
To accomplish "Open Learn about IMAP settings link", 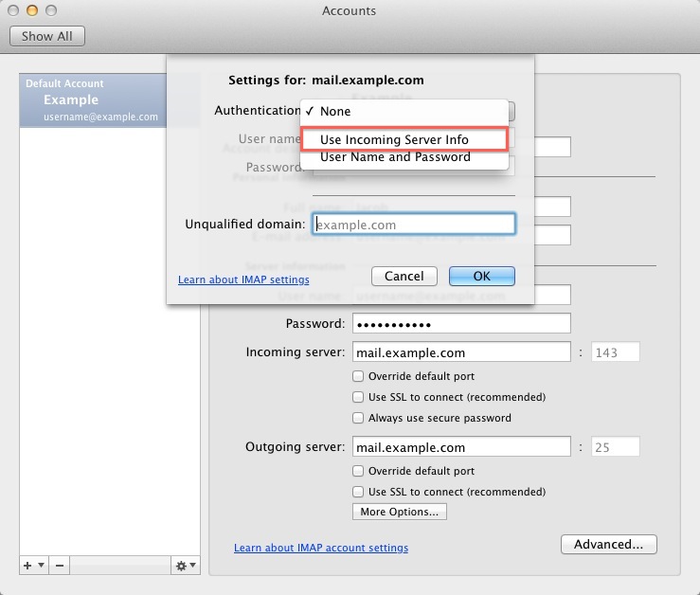I will 243,279.
